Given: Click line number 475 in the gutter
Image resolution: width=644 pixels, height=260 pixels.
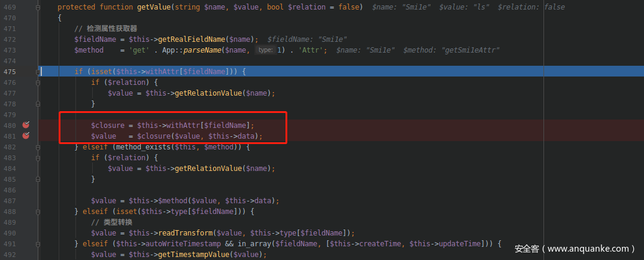Looking at the screenshot, I should coord(10,72).
